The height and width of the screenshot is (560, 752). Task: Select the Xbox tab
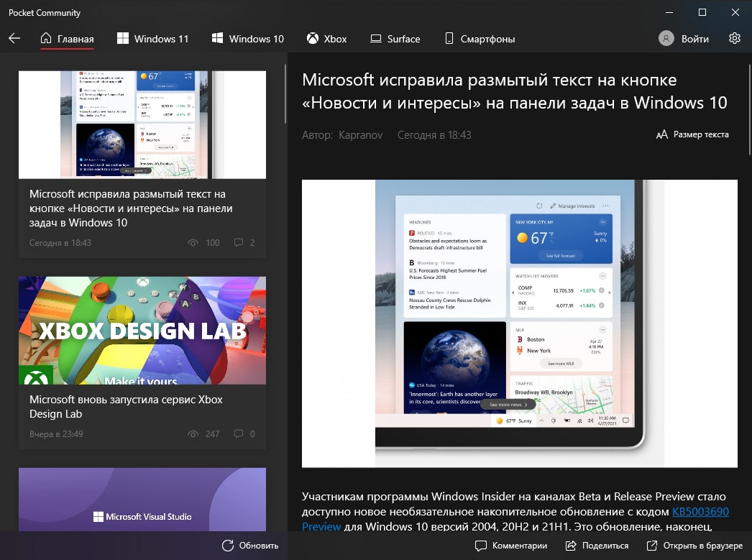pos(326,39)
